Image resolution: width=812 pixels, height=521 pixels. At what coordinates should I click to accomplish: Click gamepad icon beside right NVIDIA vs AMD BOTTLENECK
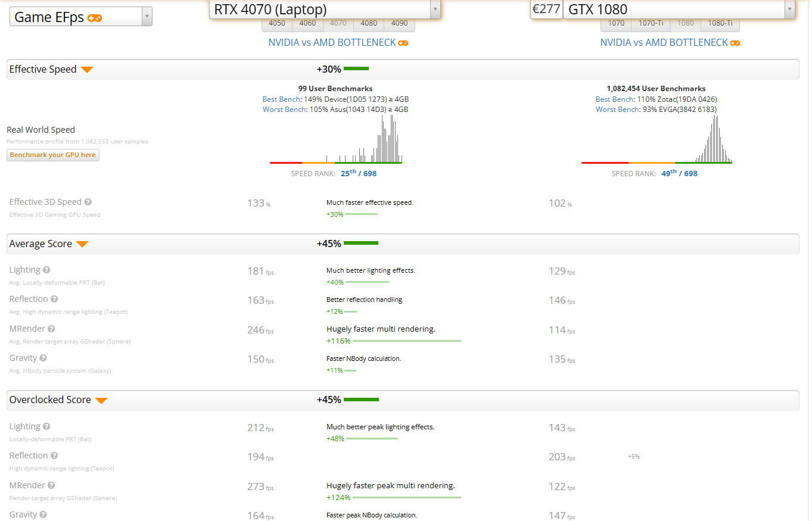pos(735,43)
